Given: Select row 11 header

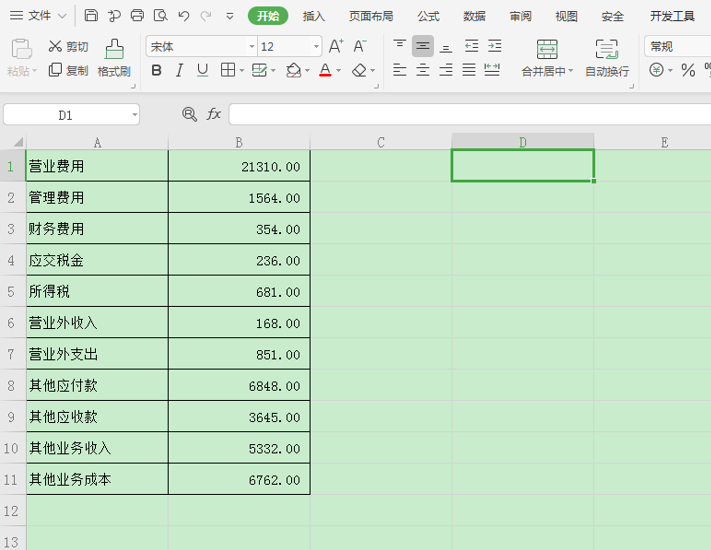Looking at the screenshot, I should point(11,479).
